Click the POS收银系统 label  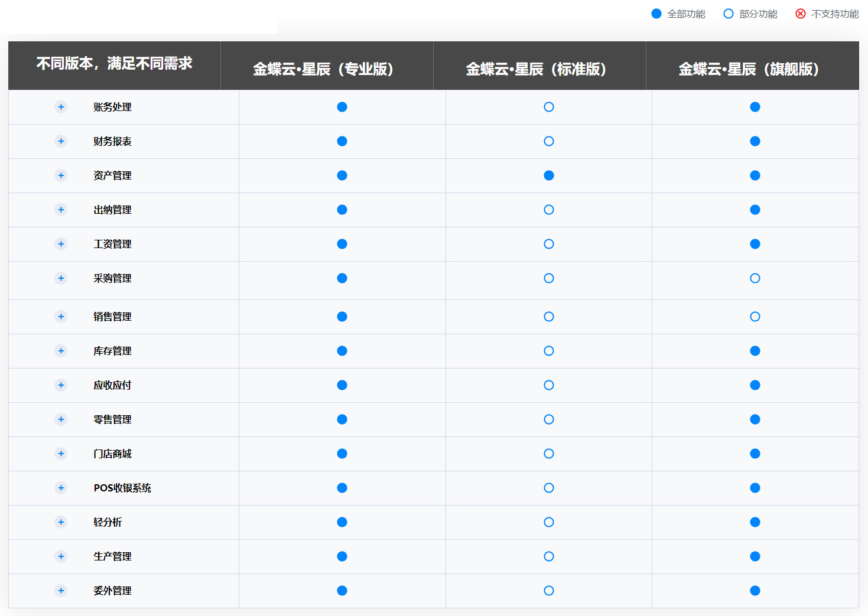(122, 488)
